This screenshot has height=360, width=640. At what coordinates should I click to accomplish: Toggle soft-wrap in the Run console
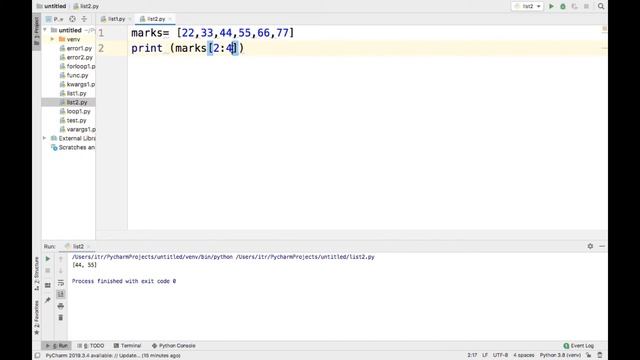point(61,282)
